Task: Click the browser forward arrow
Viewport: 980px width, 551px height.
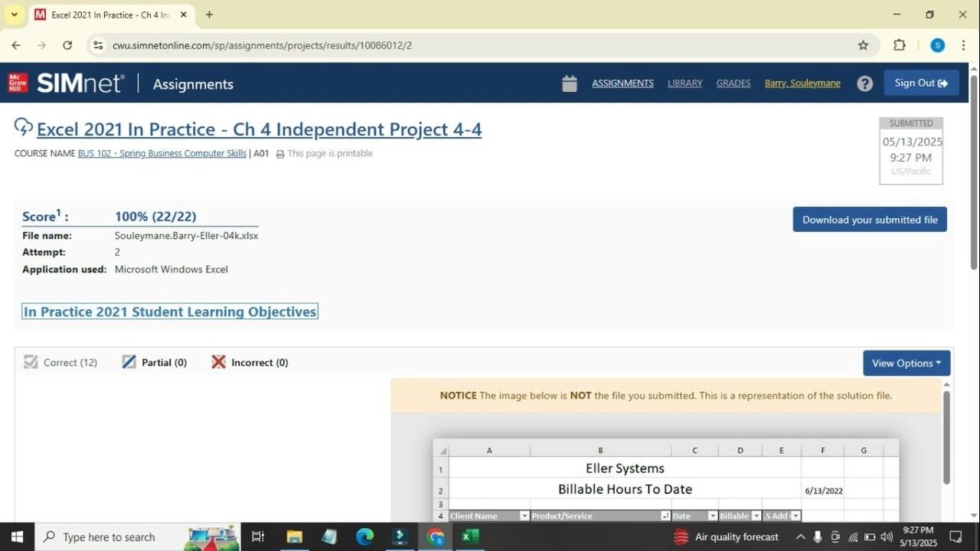Action: [41, 45]
